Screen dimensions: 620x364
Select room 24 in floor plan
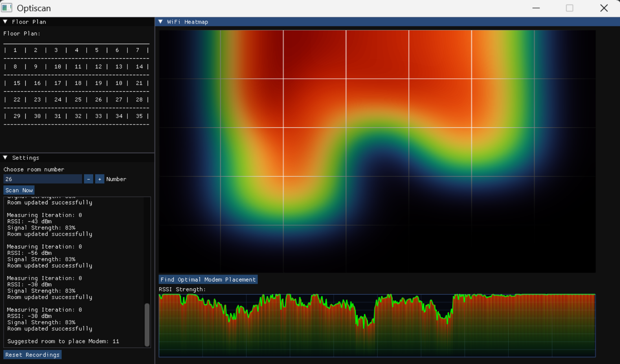click(x=58, y=99)
